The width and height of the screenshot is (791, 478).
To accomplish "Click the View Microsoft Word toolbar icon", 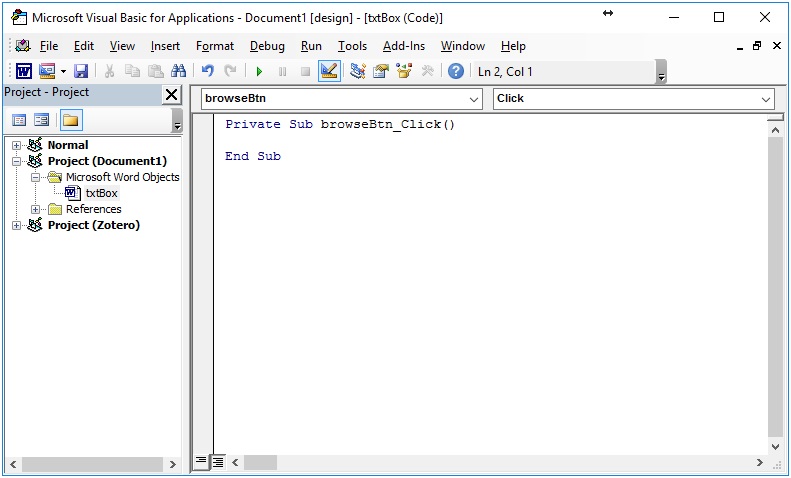I will pyautogui.click(x=24, y=71).
